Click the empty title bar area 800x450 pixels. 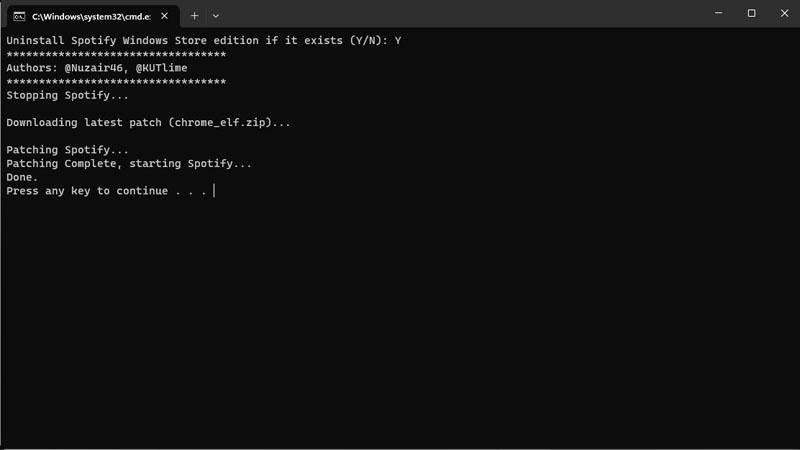[x=459, y=14]
